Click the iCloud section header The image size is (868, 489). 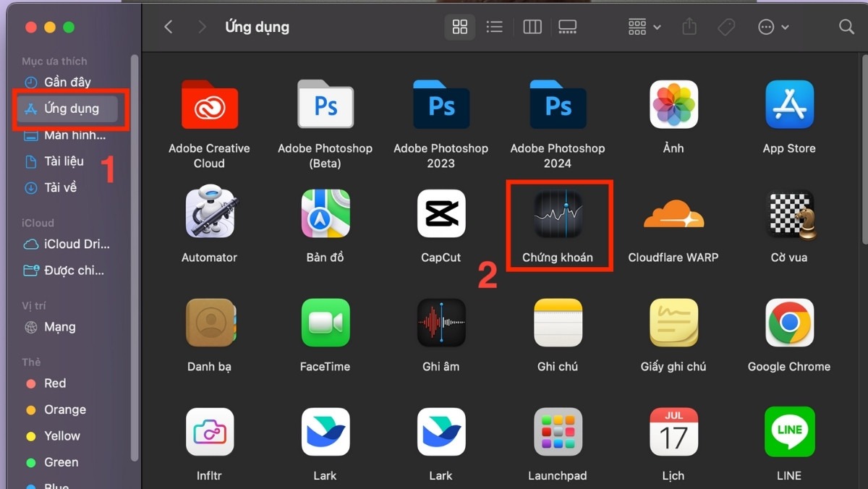tap(38, 223)
